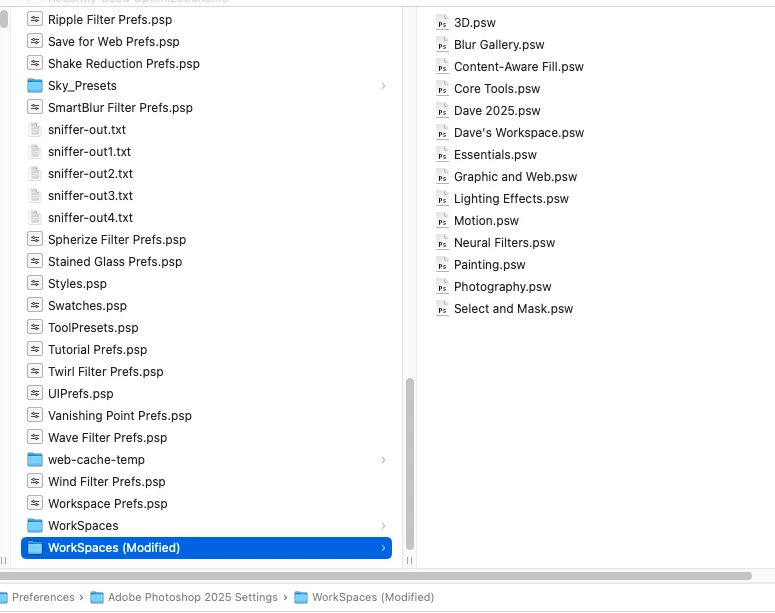775x613 pixels.
Task: Select Stained Glass Prefs.psp
Action: pyautogui.click(x=115, y=262)
